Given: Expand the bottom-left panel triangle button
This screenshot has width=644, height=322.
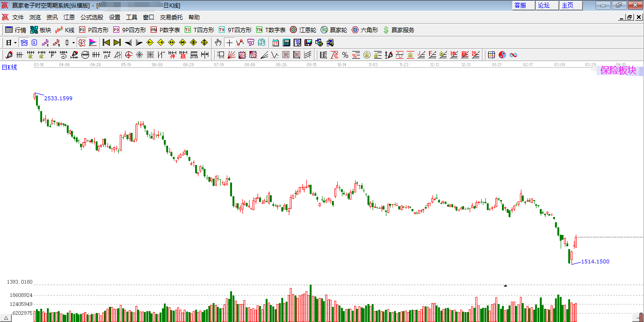Looking at the screenshot, I should point(6,318).
